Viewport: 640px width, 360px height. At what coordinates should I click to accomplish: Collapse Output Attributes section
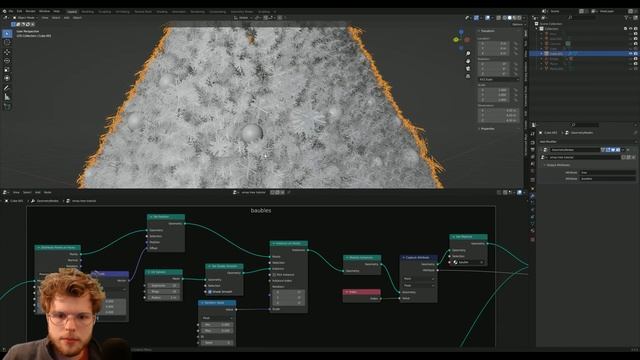coord(558,165)
